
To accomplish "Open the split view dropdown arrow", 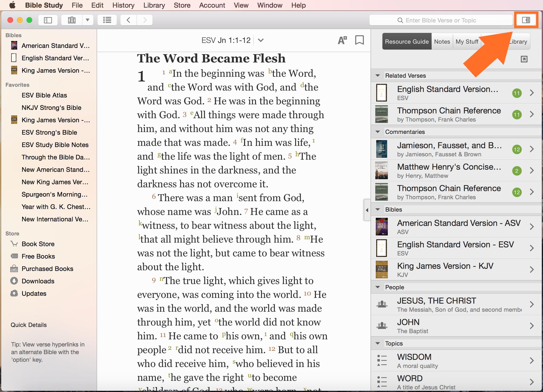I will pyautogui.click(x=88, y=20).
